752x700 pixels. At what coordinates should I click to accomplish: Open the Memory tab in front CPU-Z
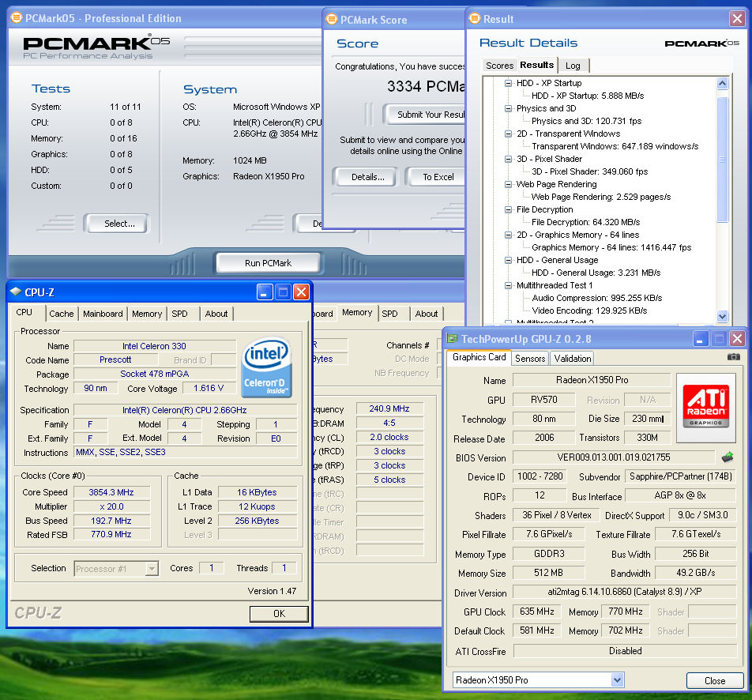(x=147, y=314)
